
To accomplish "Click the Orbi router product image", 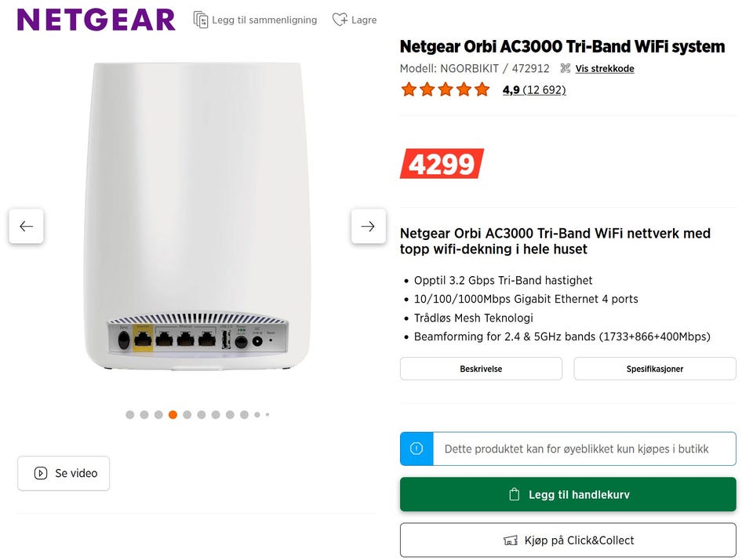I will 198,216.
